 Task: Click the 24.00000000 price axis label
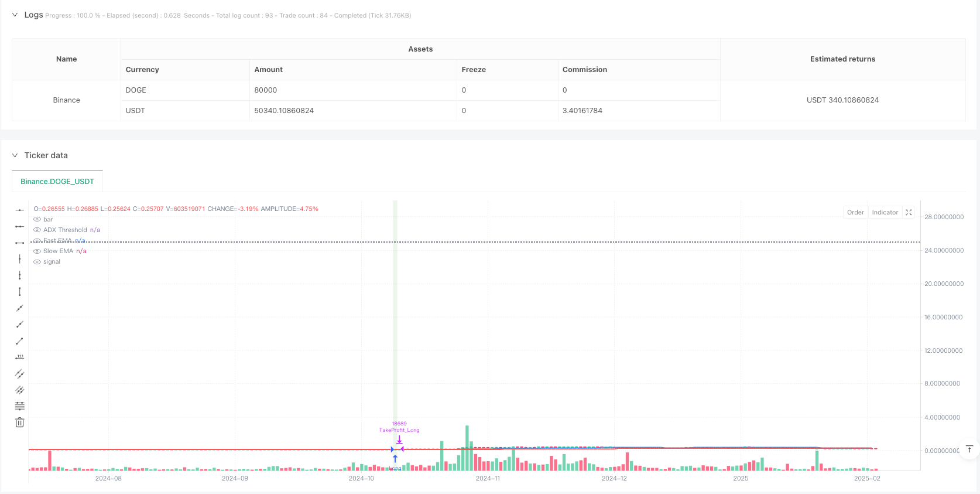944,250
